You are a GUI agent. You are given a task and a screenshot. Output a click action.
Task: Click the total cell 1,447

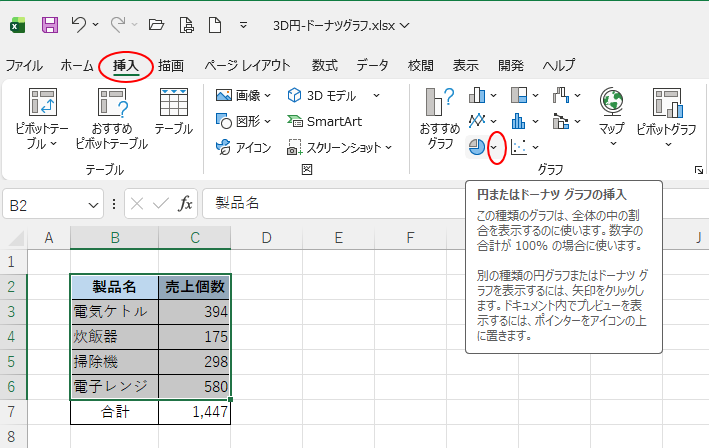point(195,412)
